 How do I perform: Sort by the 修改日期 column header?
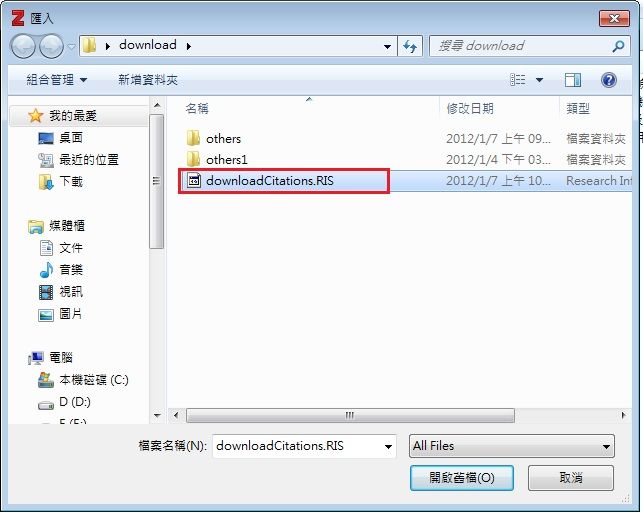tap(470, 109)
